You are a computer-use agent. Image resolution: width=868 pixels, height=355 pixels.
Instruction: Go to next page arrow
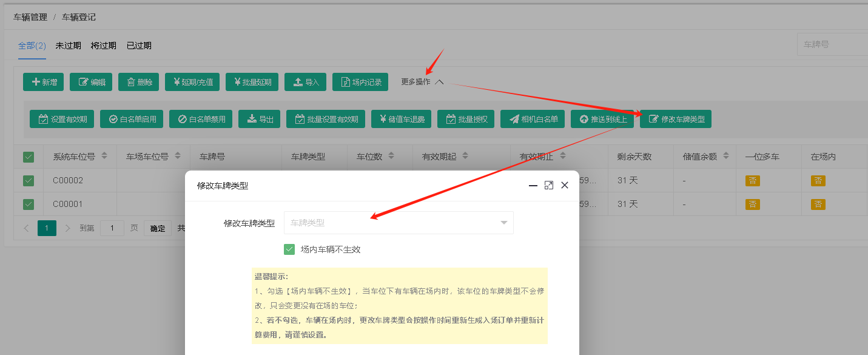(68, 228)
